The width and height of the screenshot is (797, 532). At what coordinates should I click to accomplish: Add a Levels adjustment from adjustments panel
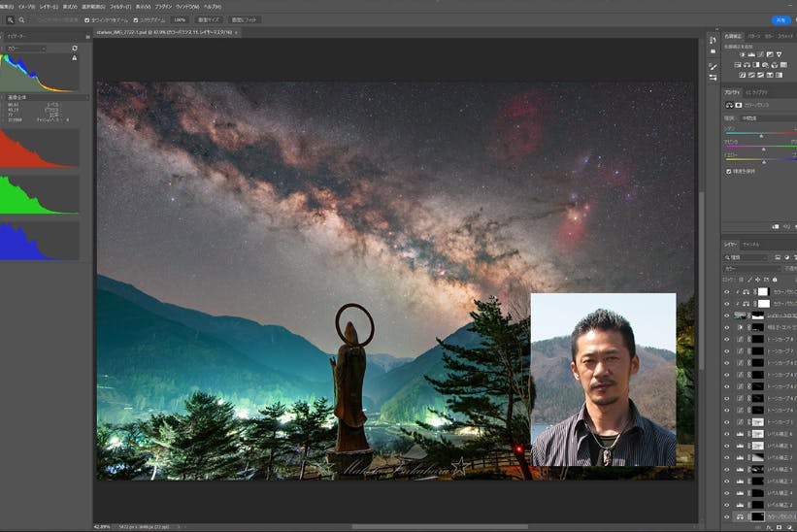tap(751, 54)
